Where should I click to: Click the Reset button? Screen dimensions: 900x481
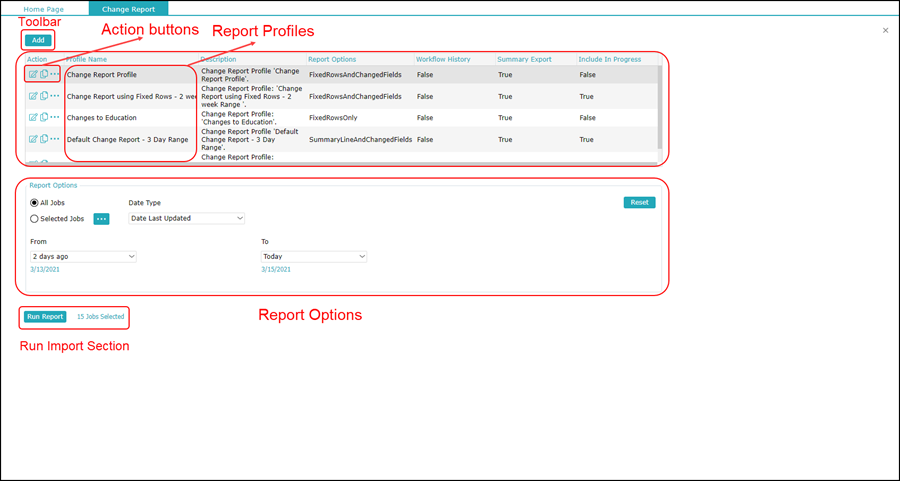[x=639, y=203]
